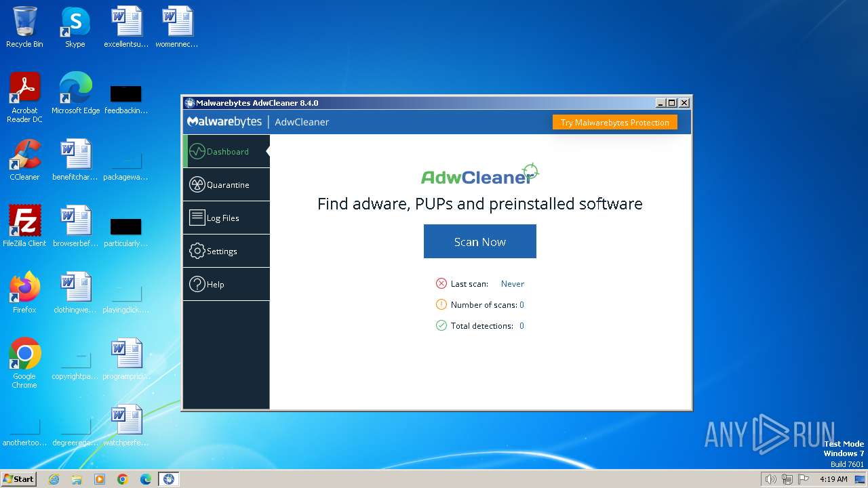Select Microsoft Edge desktop shortcut
This screenshot has width=868, height=488.
(75, 94)
